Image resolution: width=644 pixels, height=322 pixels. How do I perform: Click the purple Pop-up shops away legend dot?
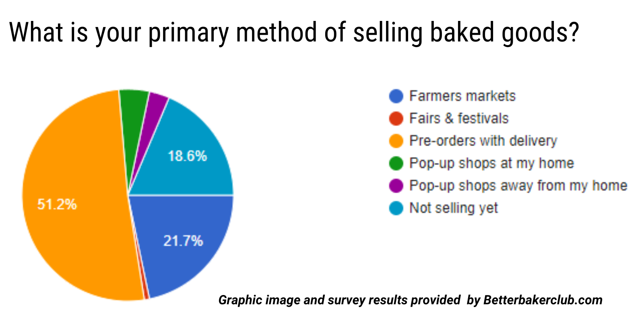click(x=396, y=186)
